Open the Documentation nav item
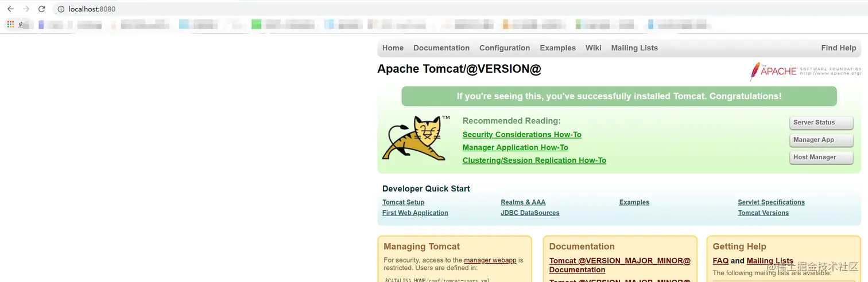This screenshot has height=282, width=868. tap(441, 48)
